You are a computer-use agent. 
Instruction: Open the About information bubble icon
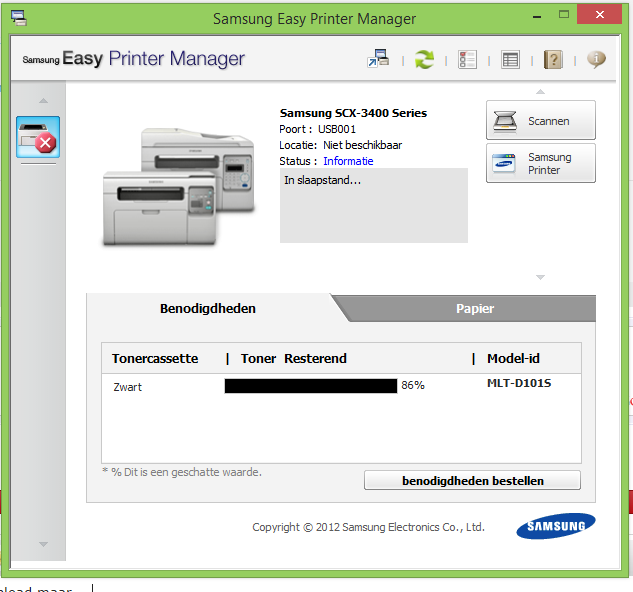click(x=596, y=59)
